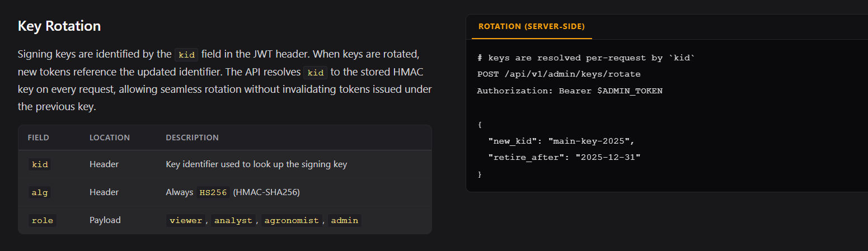Click the Payload location cell

[105, 220]
